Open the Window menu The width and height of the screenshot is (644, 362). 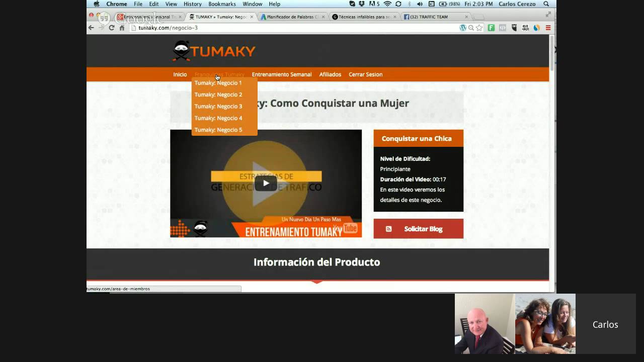(253, 4)
